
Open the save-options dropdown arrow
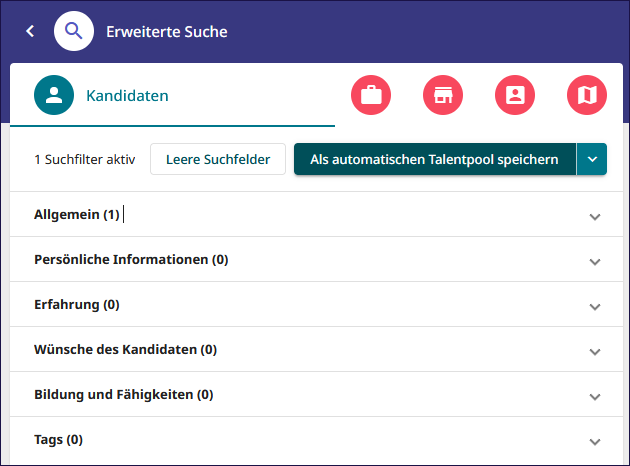point(592,159)
